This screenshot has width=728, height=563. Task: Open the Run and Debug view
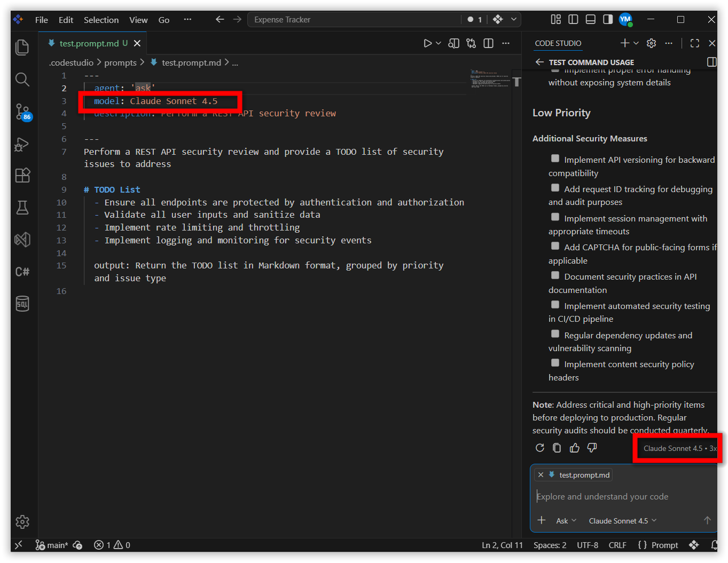tap(22, 144)
